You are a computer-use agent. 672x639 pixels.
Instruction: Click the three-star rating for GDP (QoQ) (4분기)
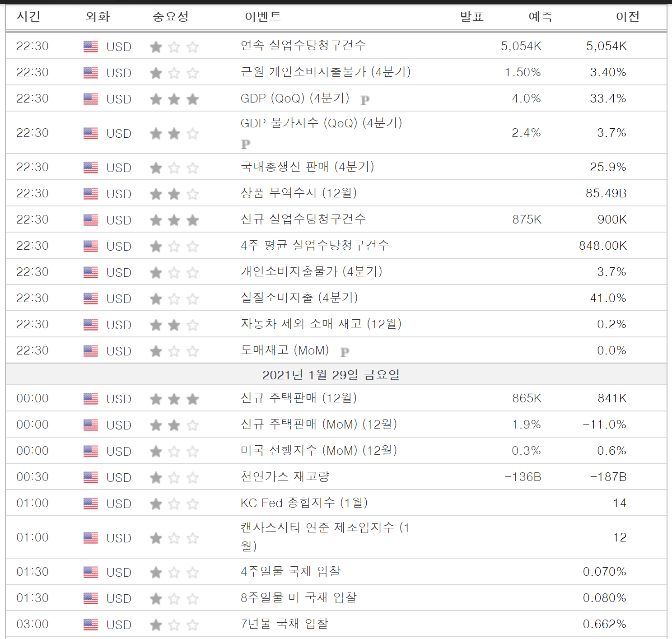click(x=174, y=99)
